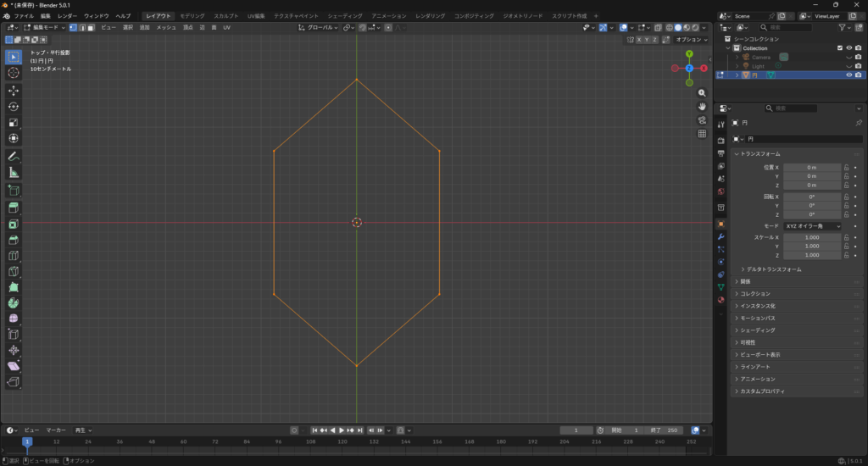Open the 編集モード mode dropdown
Screen dimensions: 868x466
click(x=42, y=27)
